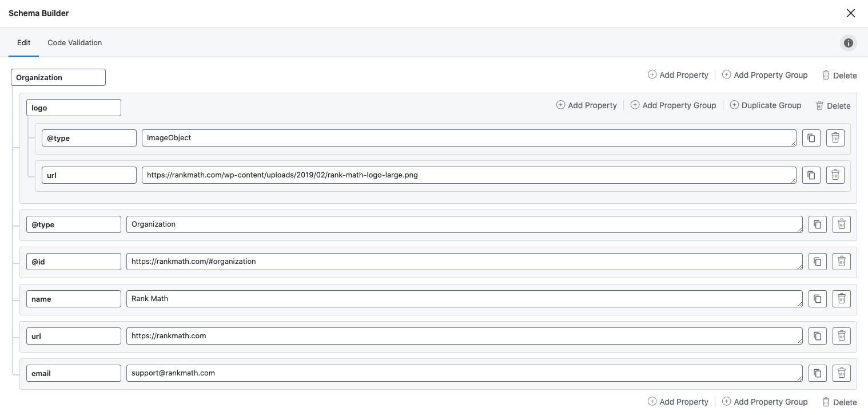Viewport: 868px width, 415px height.
Task: Edit the email key field
Action: pyautogui.click(x=74, y=373)
